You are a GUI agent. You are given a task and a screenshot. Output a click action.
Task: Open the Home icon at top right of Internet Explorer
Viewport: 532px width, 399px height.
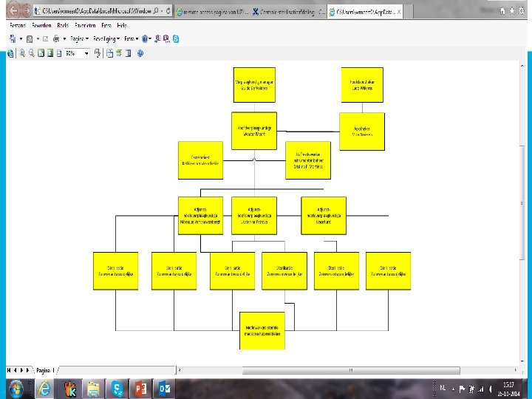click(502, 11)
